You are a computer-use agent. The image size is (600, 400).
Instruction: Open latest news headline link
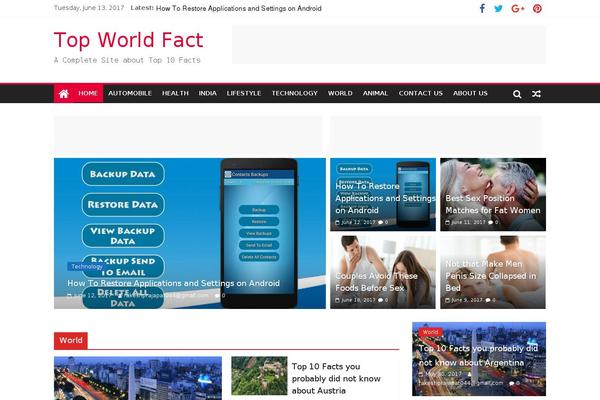pos(239,8)
